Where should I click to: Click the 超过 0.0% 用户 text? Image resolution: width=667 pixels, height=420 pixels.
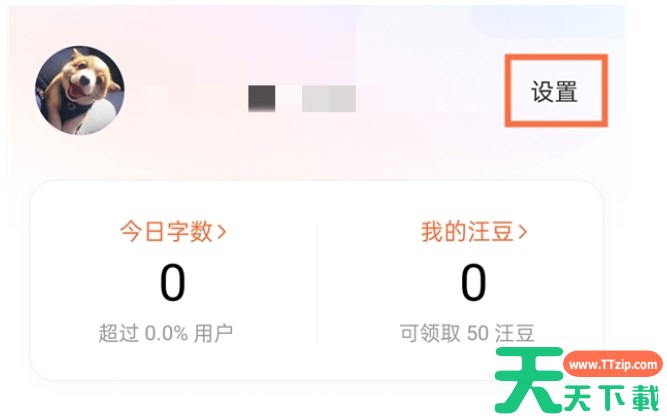pyautogui.click(x=166, y=333)
